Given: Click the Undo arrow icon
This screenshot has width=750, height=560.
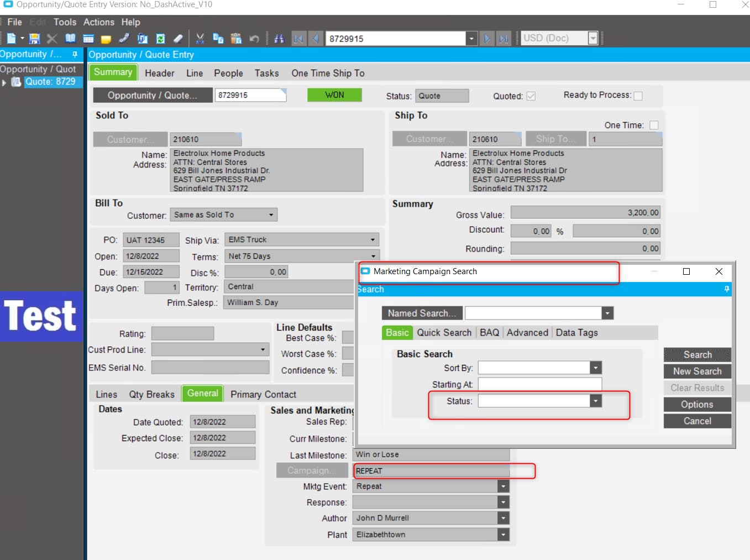Looking at the screenshot, I should coord(254,39).
